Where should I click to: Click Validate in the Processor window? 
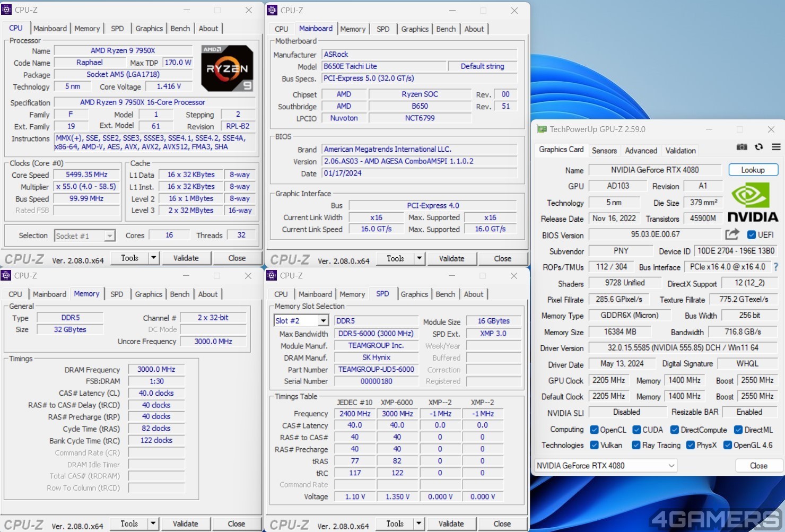(x=186, y=258)
